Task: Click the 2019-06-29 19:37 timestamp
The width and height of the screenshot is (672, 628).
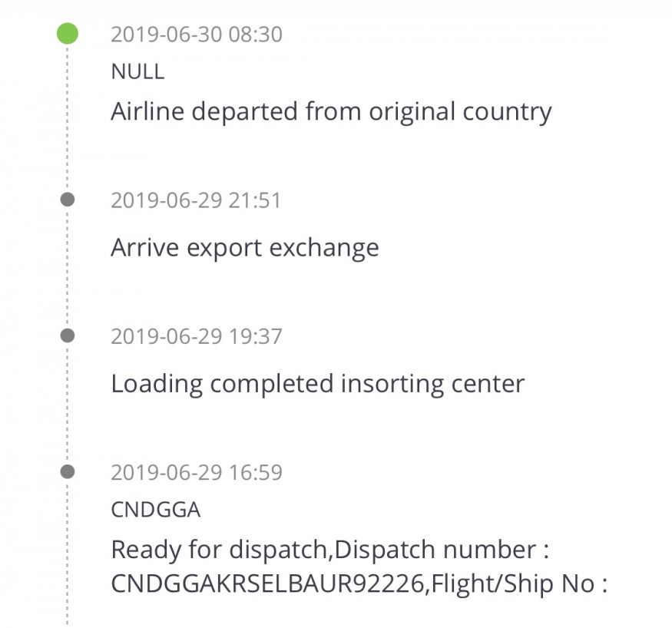Action: pyautogui.click(x=197, y=336)
